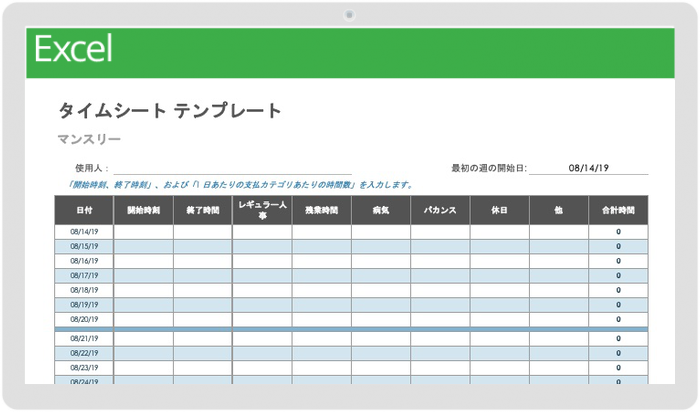The width and height of the screenshot is (700, 412).
Task: Click the Excel logo text in the green banner
Action: click(73, 49)
